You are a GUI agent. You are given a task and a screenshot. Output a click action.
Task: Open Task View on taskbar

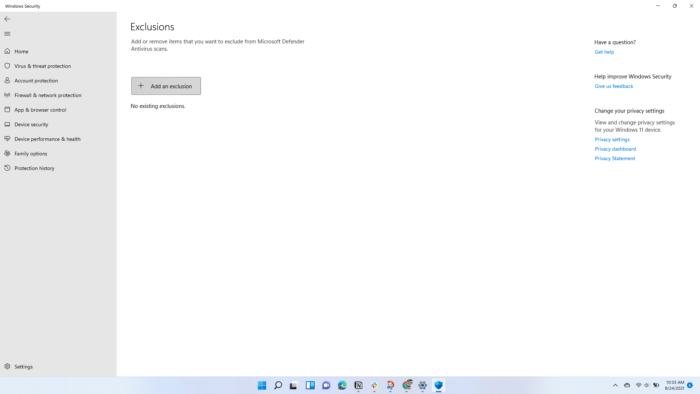tap(293, 386)
